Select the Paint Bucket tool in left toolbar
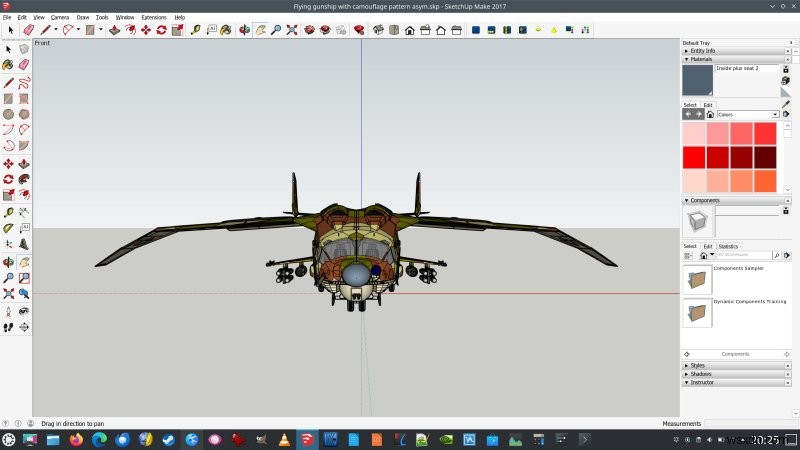 tap(8, 65)
